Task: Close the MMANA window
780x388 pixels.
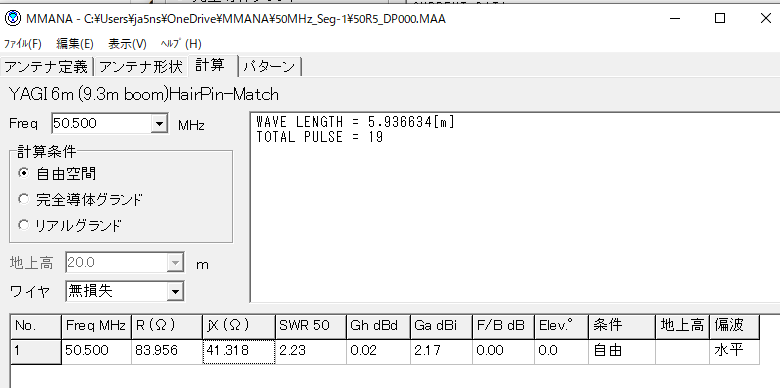Action: (766, 19)
